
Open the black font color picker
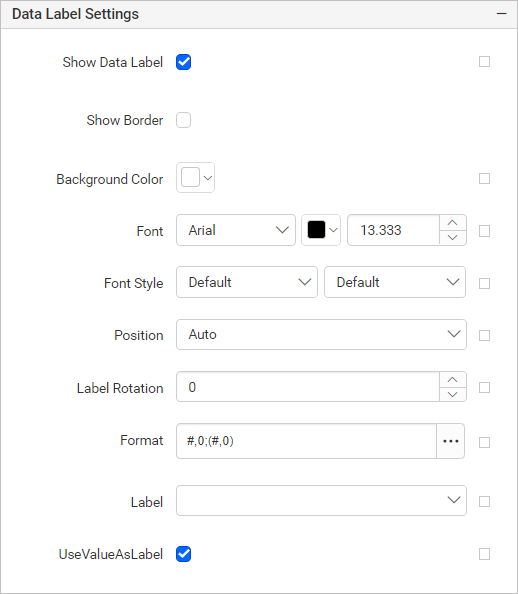pos(321,230)
